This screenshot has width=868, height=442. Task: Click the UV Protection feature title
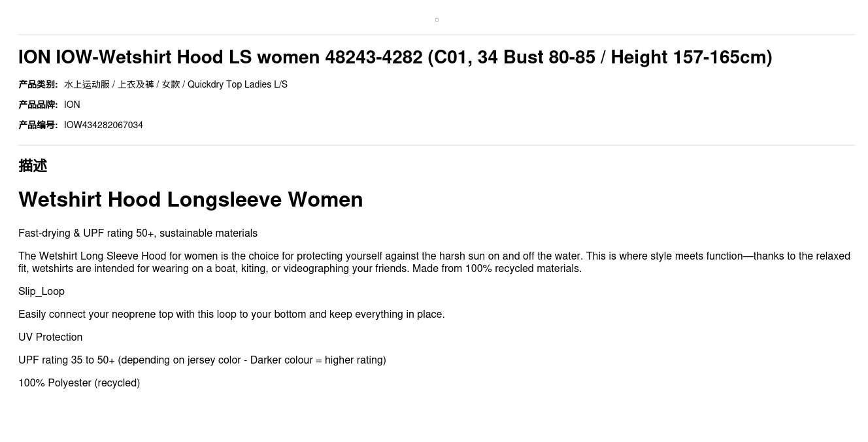(x=50, y=337)
